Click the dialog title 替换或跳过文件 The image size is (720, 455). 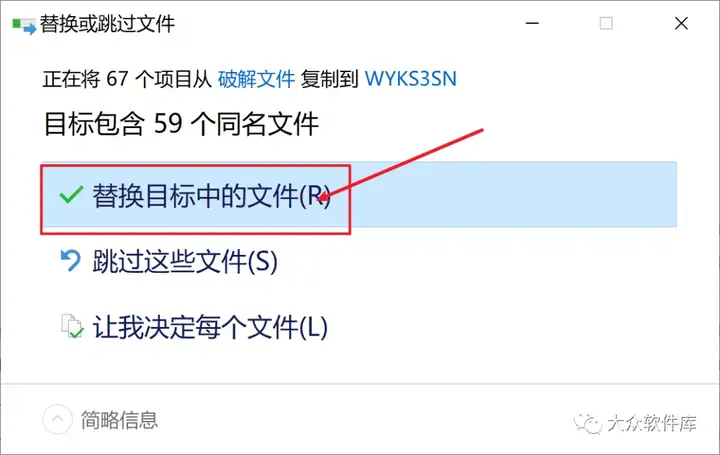(x=107, y=24)
